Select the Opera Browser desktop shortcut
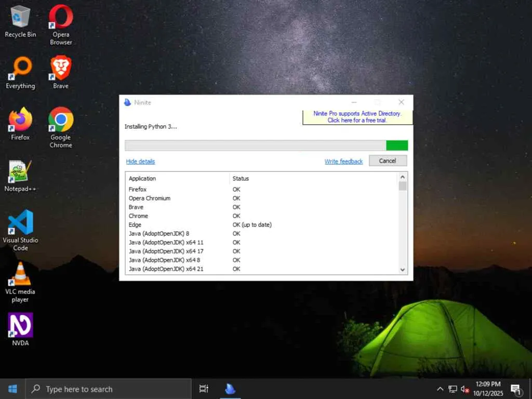 tap(61, 25)
